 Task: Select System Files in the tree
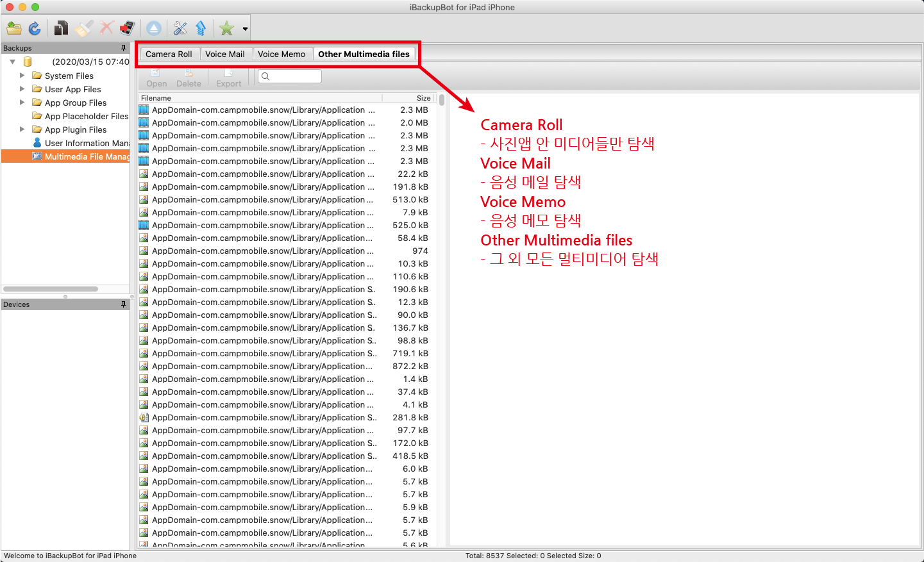(x=69, y=76)
